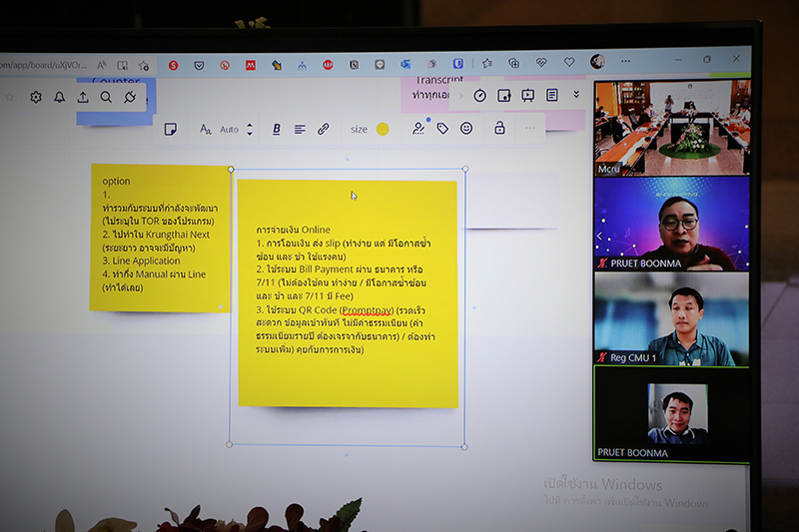Switch sticky note type icon in toolbar
The height and width of the screenshot is (532, 799).
[x=170, y=129]
